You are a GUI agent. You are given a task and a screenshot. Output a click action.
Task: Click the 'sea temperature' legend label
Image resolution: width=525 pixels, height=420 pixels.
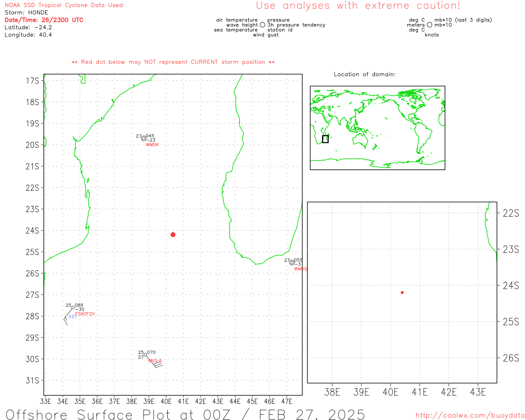[236, 30]
